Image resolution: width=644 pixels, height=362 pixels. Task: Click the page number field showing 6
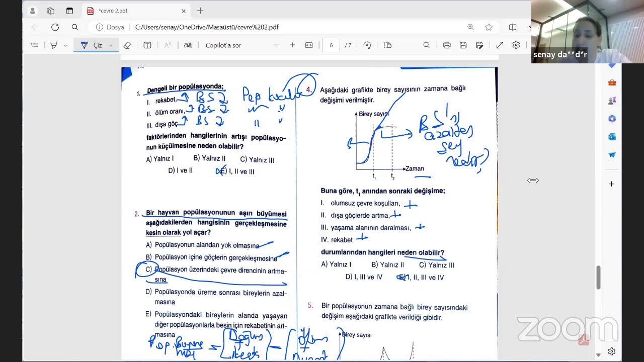click(x=331, y=45)
